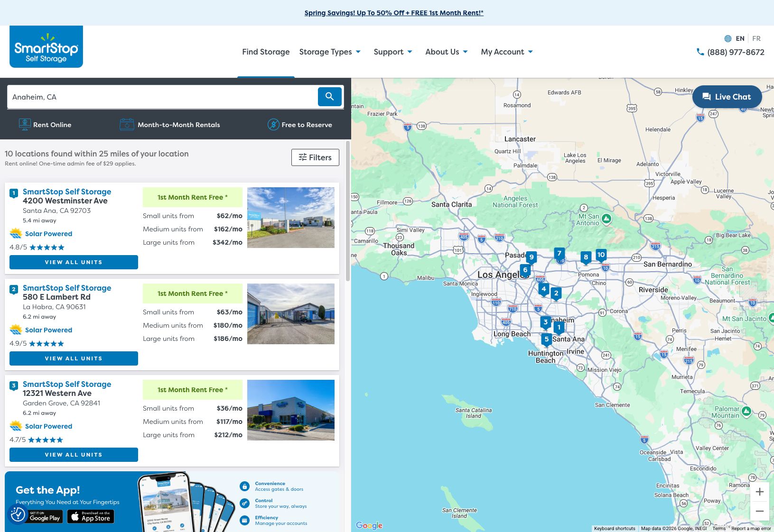The image size is (774, 532).
Task: Zoom out on the map
Action: point(759,511)
